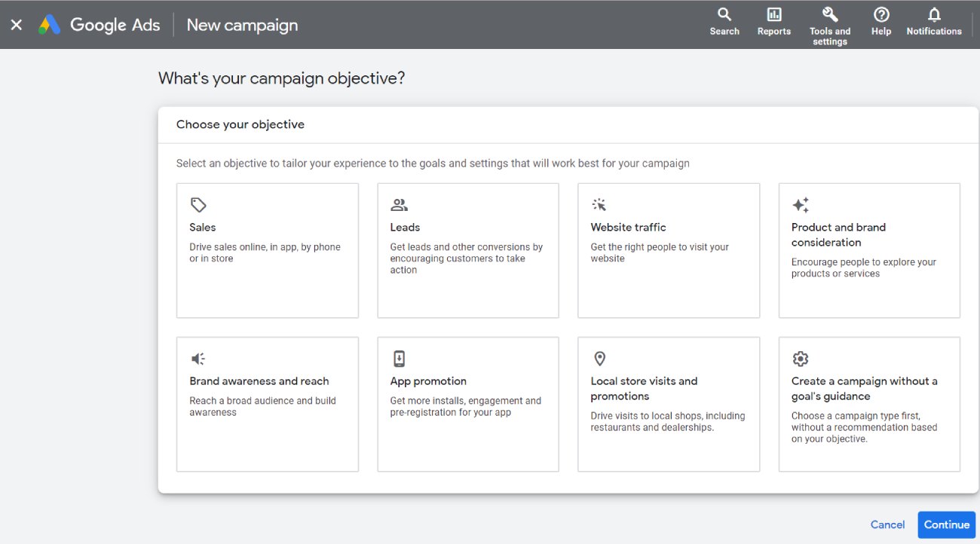Click the Cancel link
Viewport: 980px width, 544px height.
click(887, 524)
